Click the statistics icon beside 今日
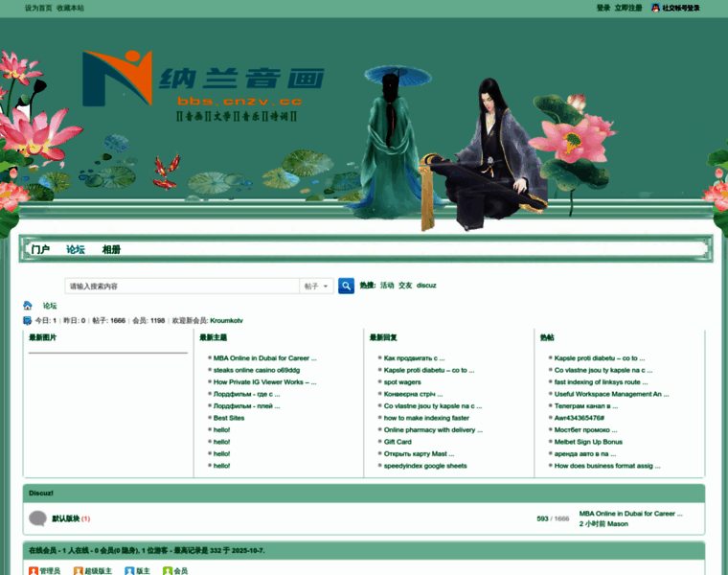This screenshot has height=575, width=728. (x=28, y=320)
